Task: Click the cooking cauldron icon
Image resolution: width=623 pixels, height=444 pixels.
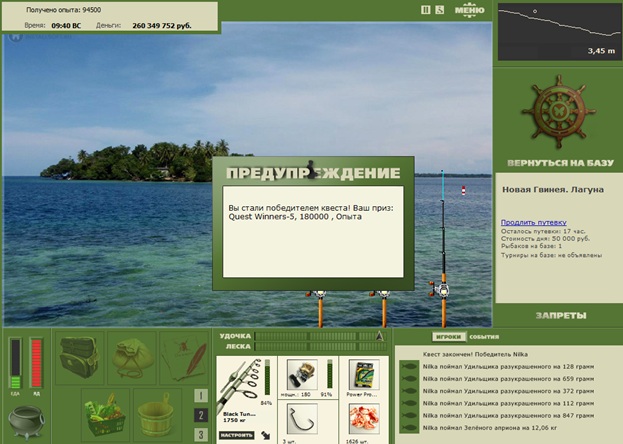Action: point(26,422)
